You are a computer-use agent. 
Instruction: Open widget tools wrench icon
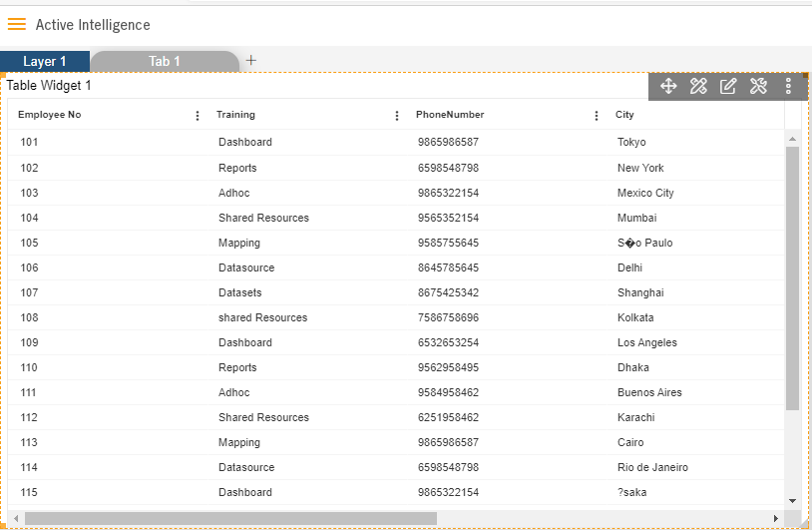pyautogui.click(x=758, y=86)
